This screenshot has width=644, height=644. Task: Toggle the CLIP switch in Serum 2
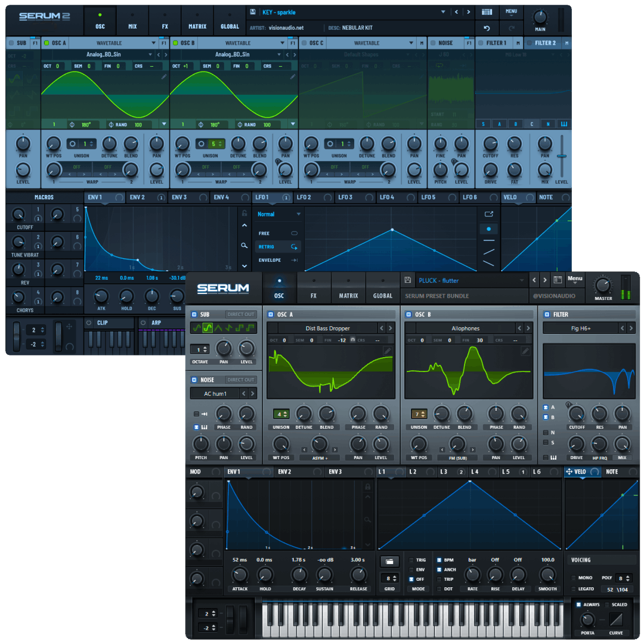[89, 323]
